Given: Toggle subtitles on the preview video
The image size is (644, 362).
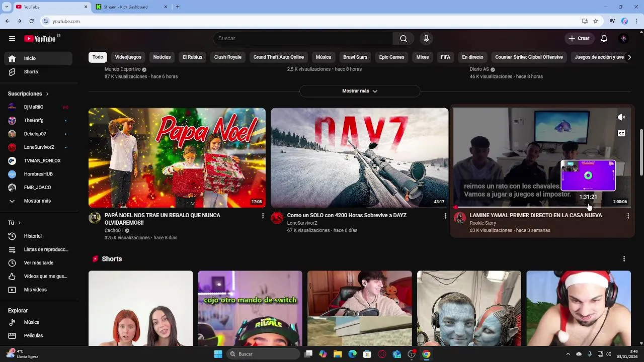Looking at the screenshot, I should (622, 134).
